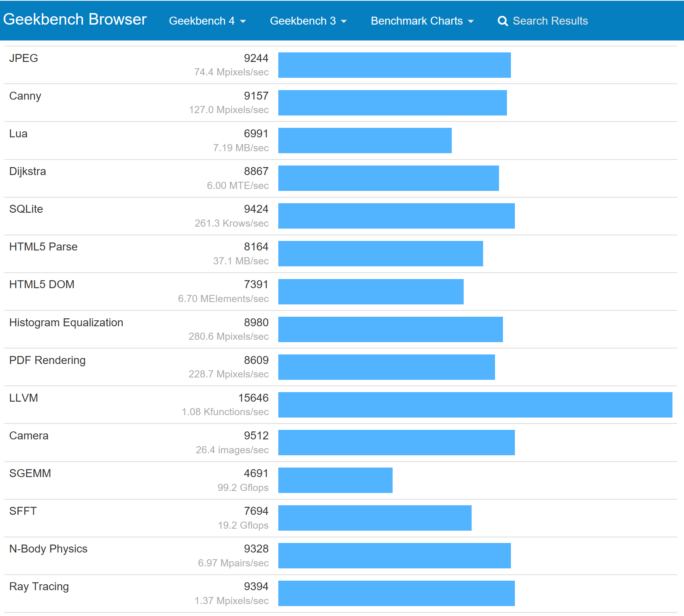Viewport: 684px width, 616px height.
Task: Click the 280.6 Mpixels/sec value
Action: 228,336
